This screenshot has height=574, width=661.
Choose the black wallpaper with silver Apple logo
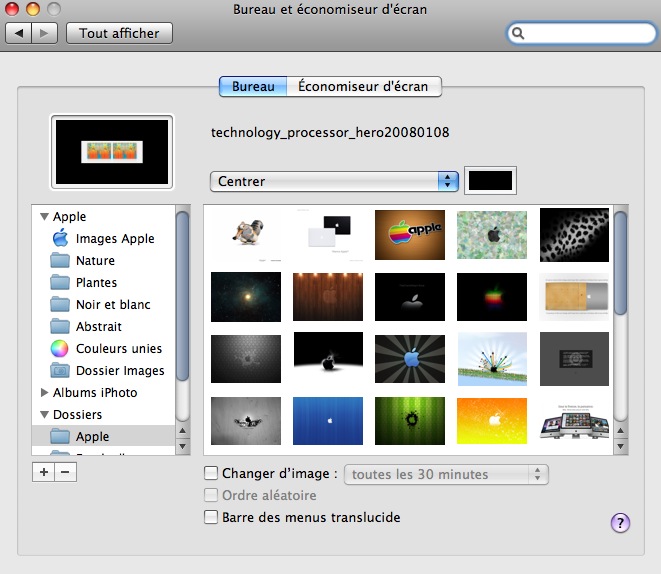pyautogui.click(x=410, y=297)
